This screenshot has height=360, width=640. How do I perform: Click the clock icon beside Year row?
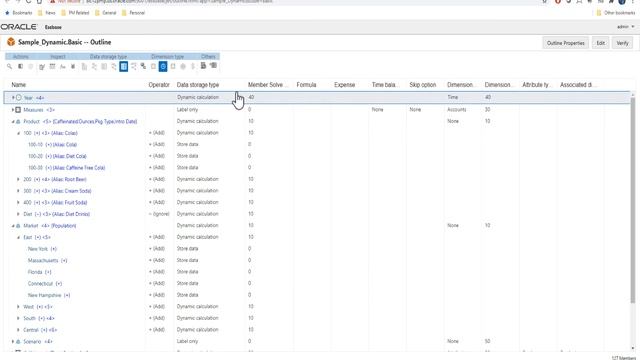[19, 98]
